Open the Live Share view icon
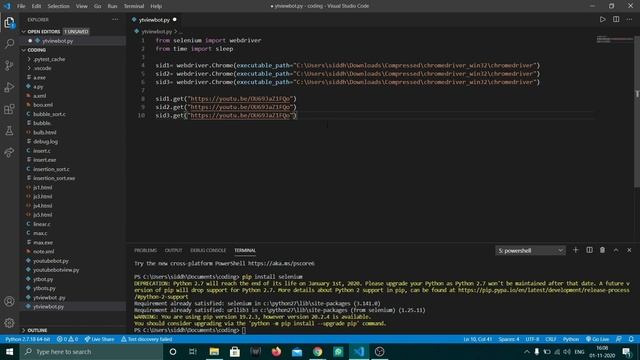 click(x=9, y=152)
